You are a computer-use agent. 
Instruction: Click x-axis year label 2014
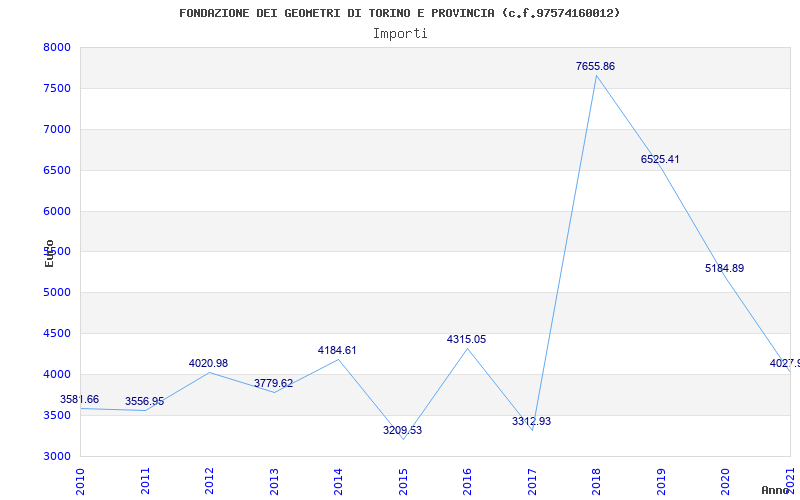338,482
